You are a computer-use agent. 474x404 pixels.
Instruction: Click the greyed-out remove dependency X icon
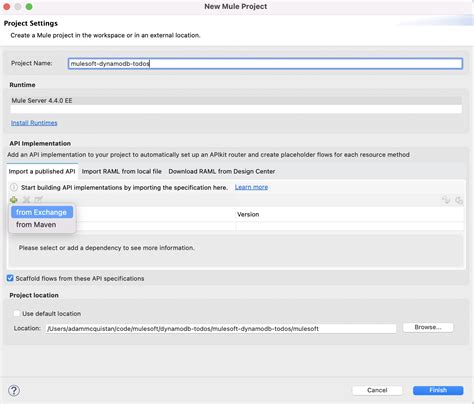(x=26, y=200)
